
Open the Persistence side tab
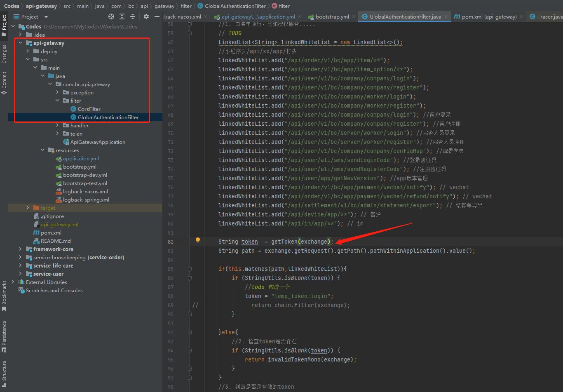pyautogui.click(x=4, y=336)
